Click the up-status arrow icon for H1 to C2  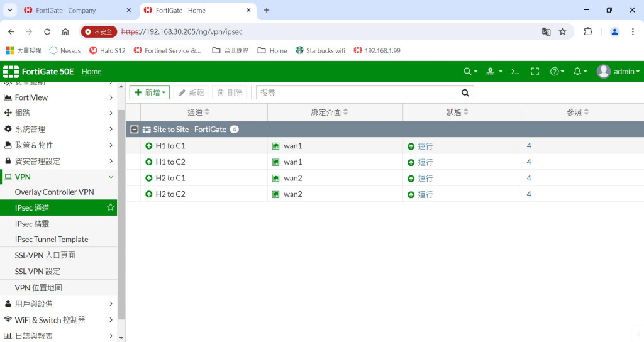[148, 162]
